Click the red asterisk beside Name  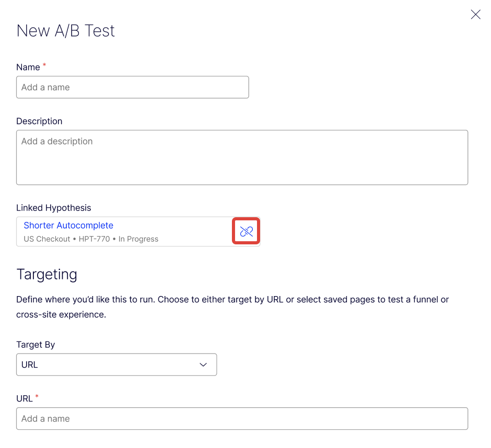coord(44,65)
